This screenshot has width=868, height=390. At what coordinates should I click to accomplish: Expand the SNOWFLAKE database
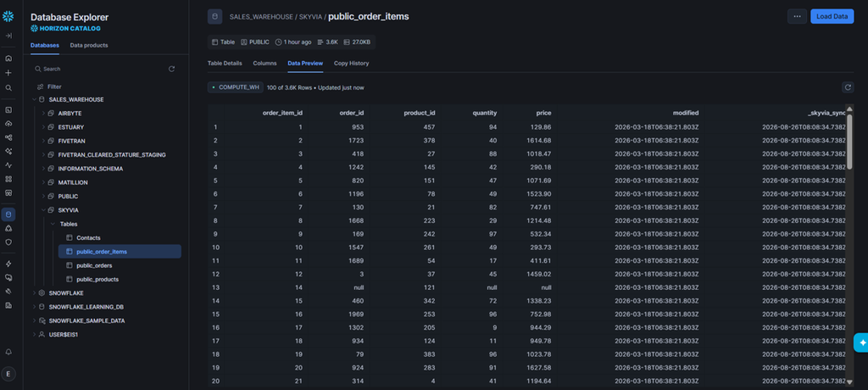coord(34,292)
